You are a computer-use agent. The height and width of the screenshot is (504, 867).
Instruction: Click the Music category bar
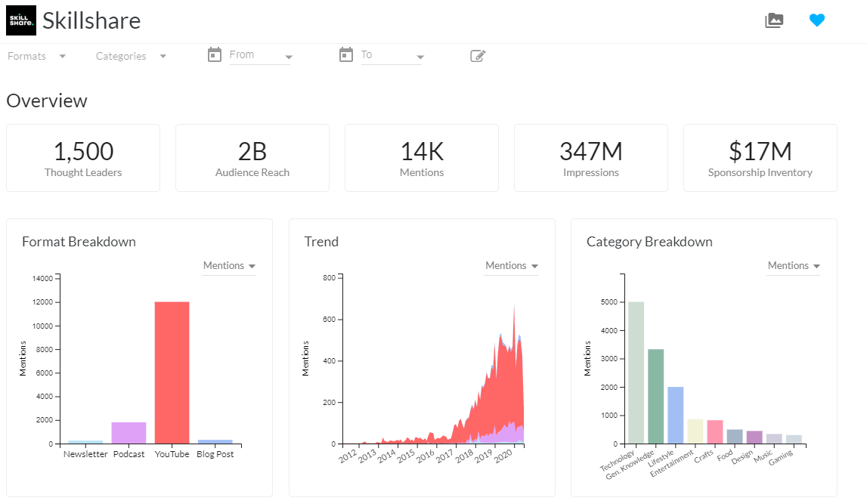click(x=774, y=439)
